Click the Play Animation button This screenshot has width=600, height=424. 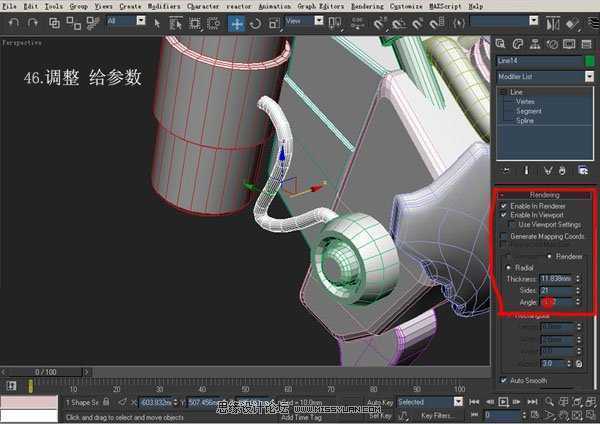(x=503, y=402)
